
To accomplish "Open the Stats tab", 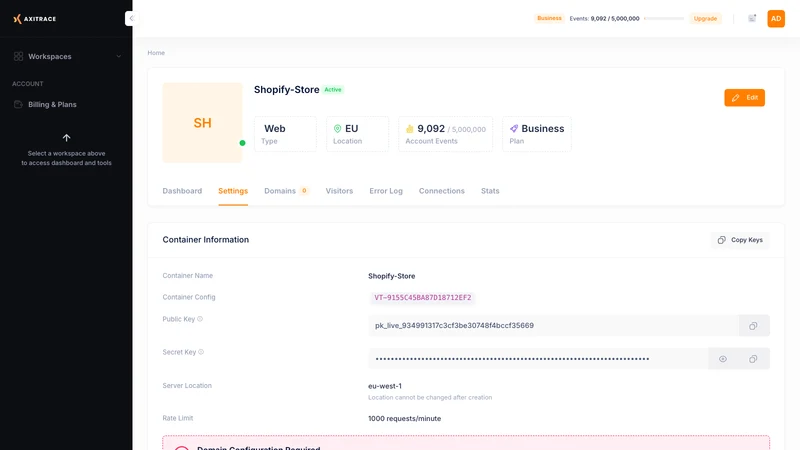I will click(x=490, y=191).
